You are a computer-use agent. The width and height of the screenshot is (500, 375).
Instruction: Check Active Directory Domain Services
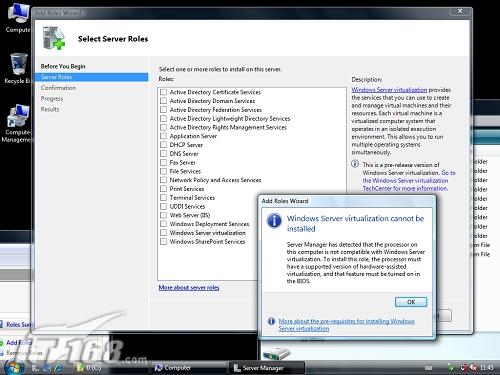click(163, 101)
